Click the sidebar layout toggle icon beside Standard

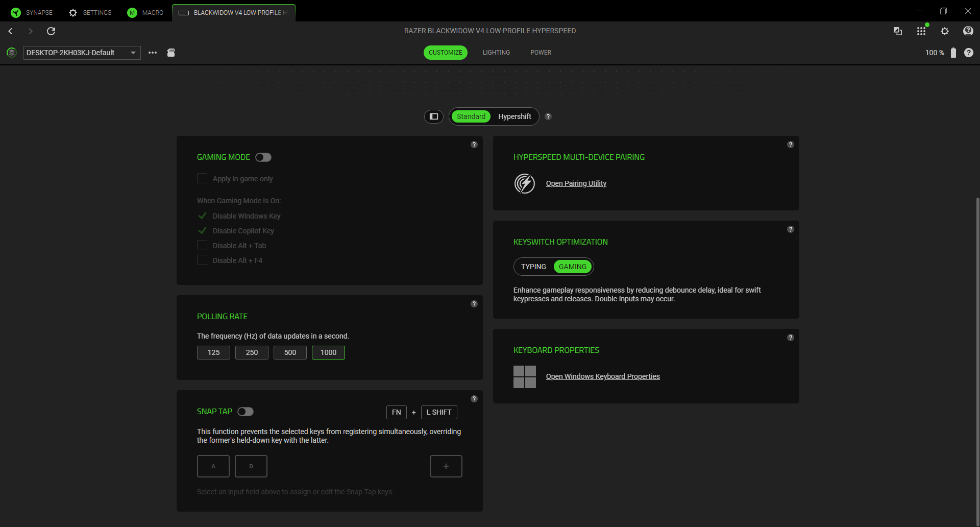(434, 116)
